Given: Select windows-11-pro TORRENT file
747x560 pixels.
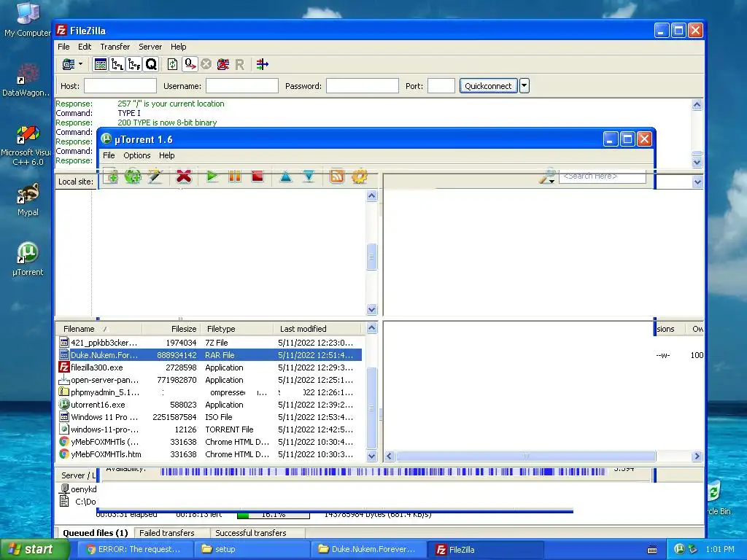Looking at the screenshot, I should (x=209, y=429).
